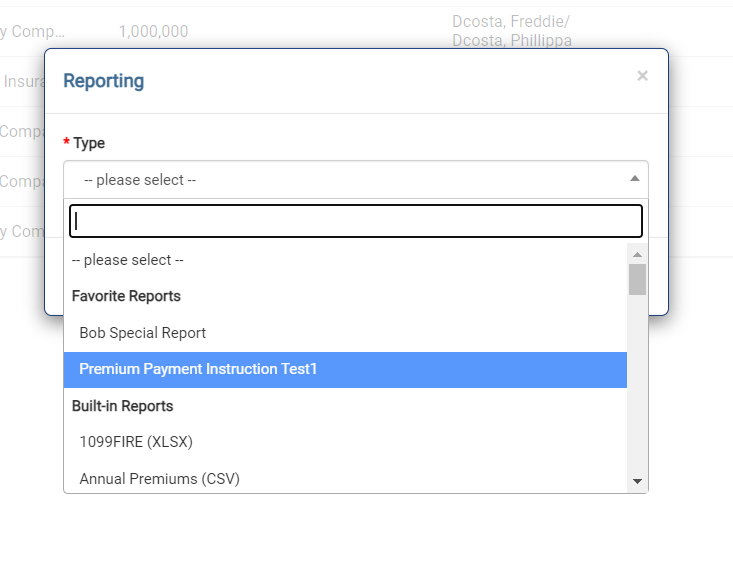Choose Annual Premiums (CSV) report
The height and width of the screenshot is (567, 733).
coord(159,478)
